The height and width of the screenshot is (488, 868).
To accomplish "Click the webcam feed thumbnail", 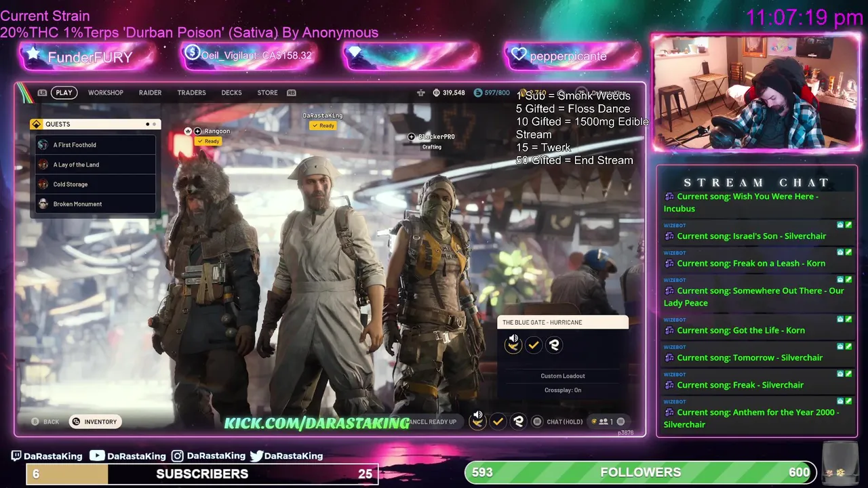I will tap(756, 92).
